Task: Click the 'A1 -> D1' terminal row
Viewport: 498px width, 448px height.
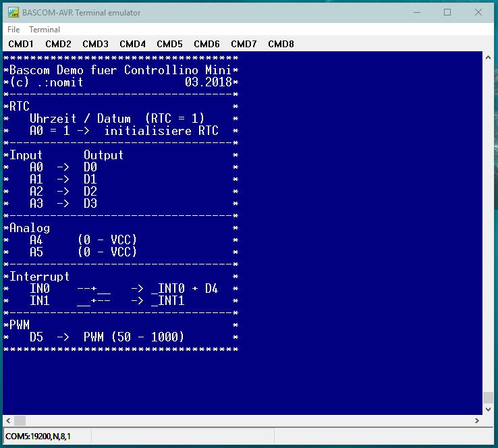Action: coord(63,179)
